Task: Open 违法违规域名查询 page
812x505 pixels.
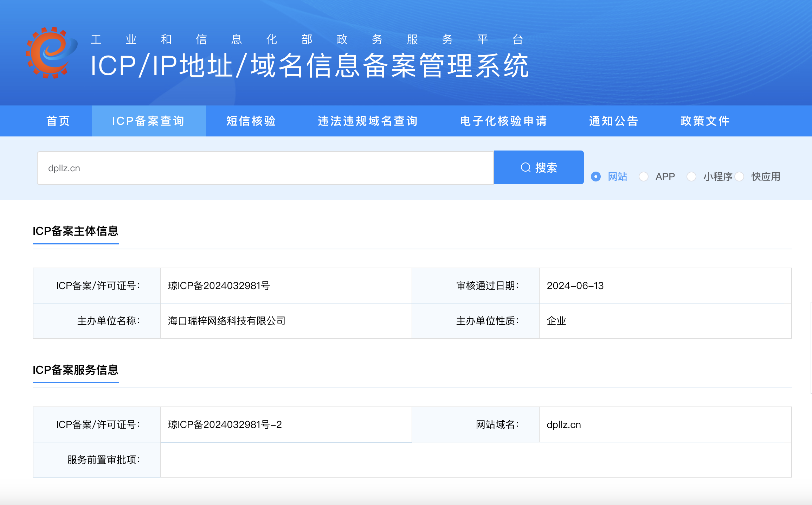Action: pyautogui.click(x=368, y=121)
